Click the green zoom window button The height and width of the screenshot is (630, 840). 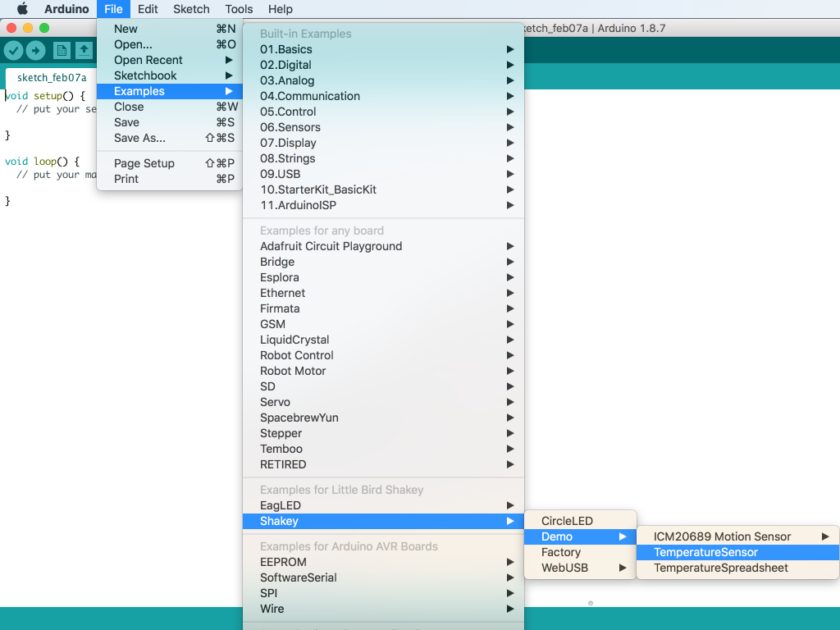pos(44,28)
